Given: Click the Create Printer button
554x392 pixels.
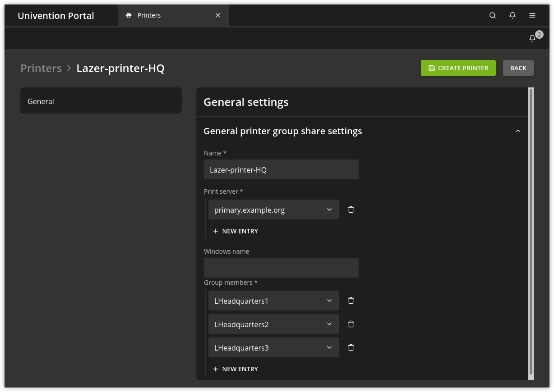Looking at the screenshot, I should pyautogui.click(x=458, y=68).
